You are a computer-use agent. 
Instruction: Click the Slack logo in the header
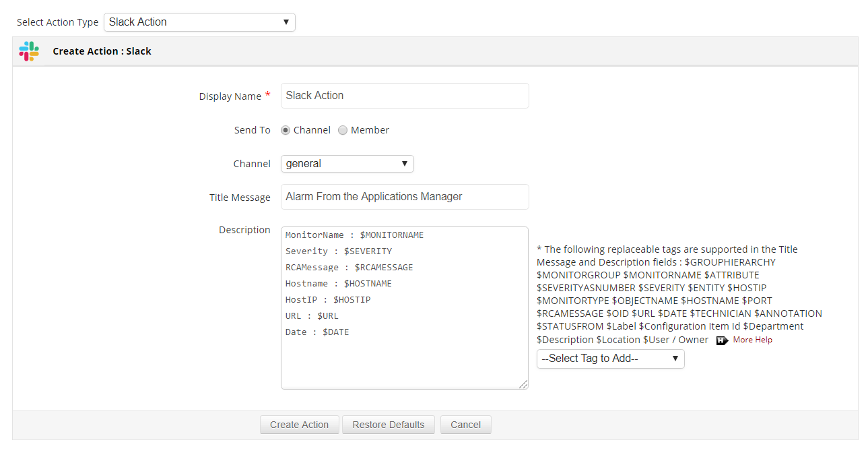point(28,51)
